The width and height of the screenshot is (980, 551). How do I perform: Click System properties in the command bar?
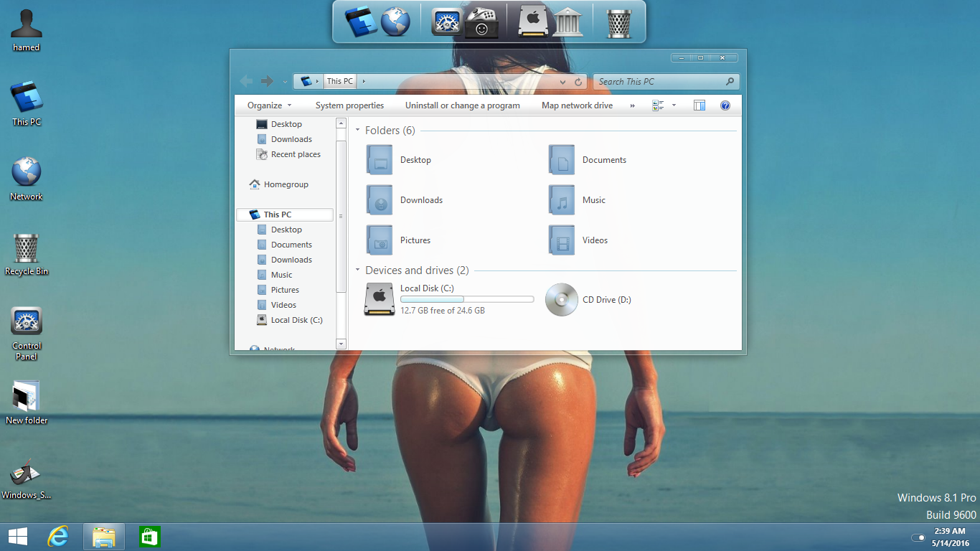click(349, 105)
